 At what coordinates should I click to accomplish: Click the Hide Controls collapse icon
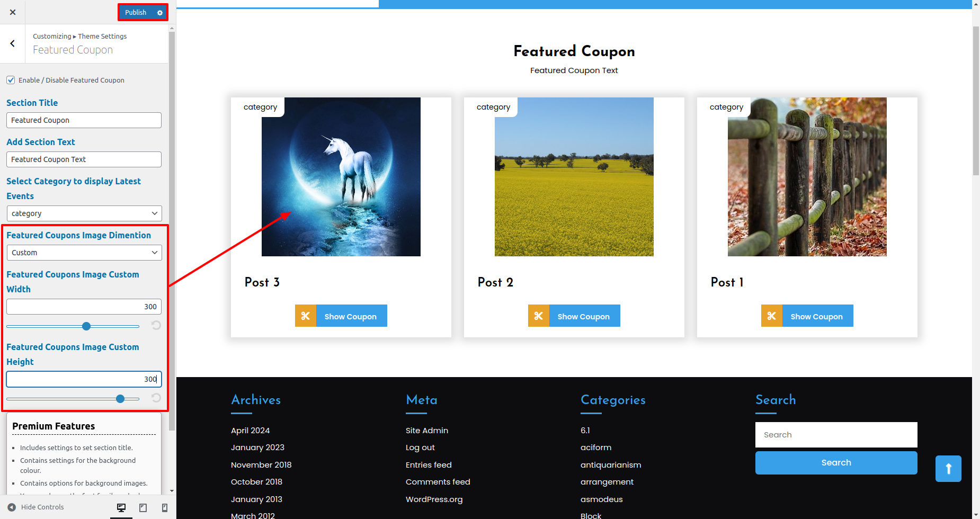[x=12, y=507]
